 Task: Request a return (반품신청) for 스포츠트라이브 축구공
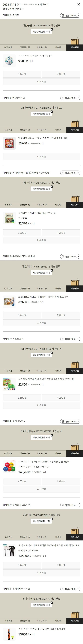22,74
